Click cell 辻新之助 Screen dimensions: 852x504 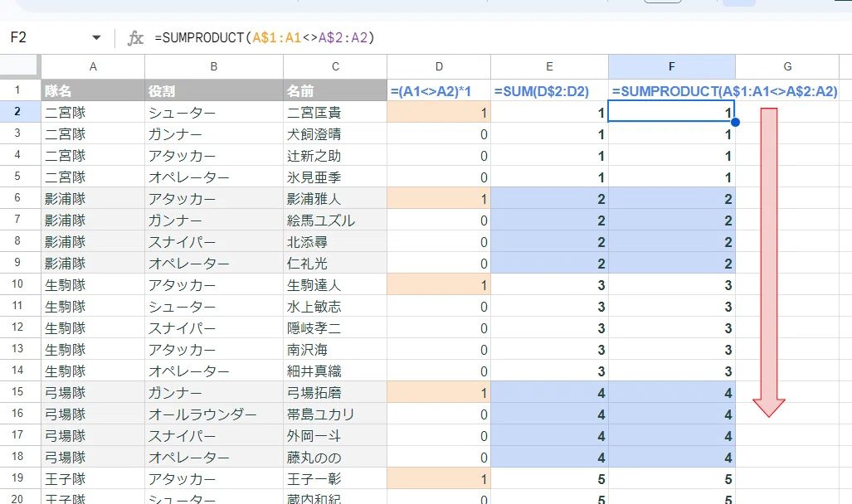pyautogui.click(x=335, y=156)
